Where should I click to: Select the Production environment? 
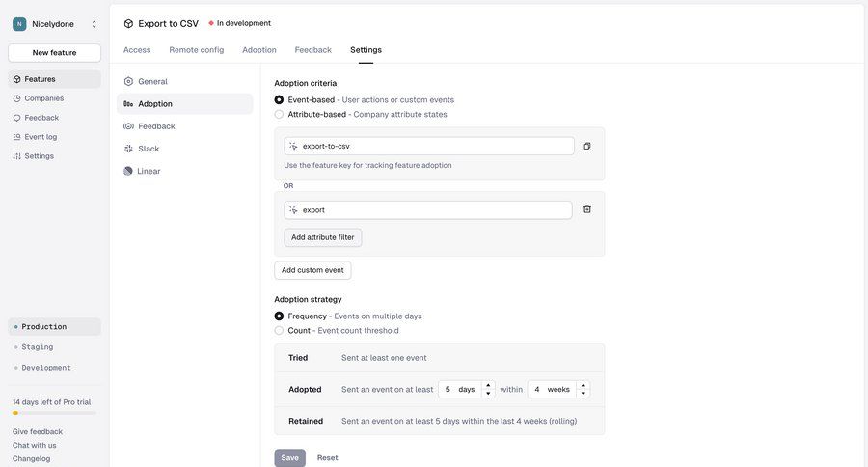54,327
